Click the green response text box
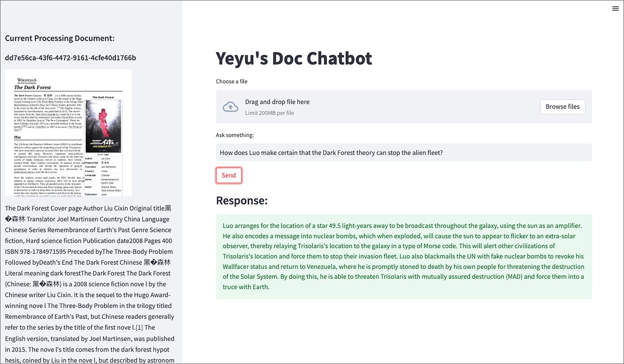624x364 pixels. click(404, 256)
